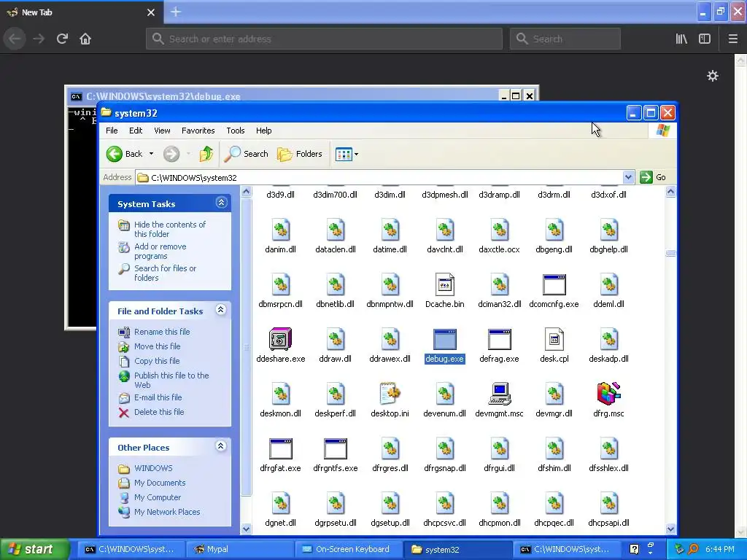Click Delete this file link
This screenshot has width=747, height=560.
pos(159,412)
